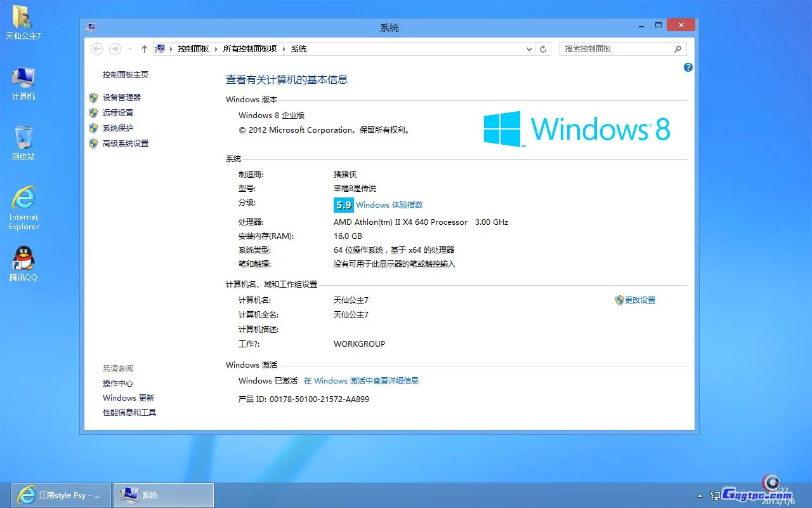Open recent pages chevron beside forward button
The image size is (812, 508).
tap(129, 48)
